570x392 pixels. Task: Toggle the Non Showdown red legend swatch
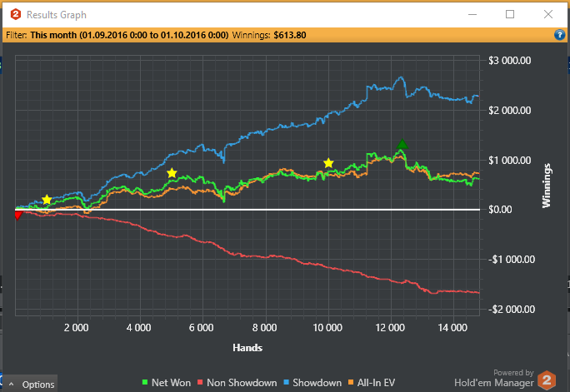click(x=200, y=382)
